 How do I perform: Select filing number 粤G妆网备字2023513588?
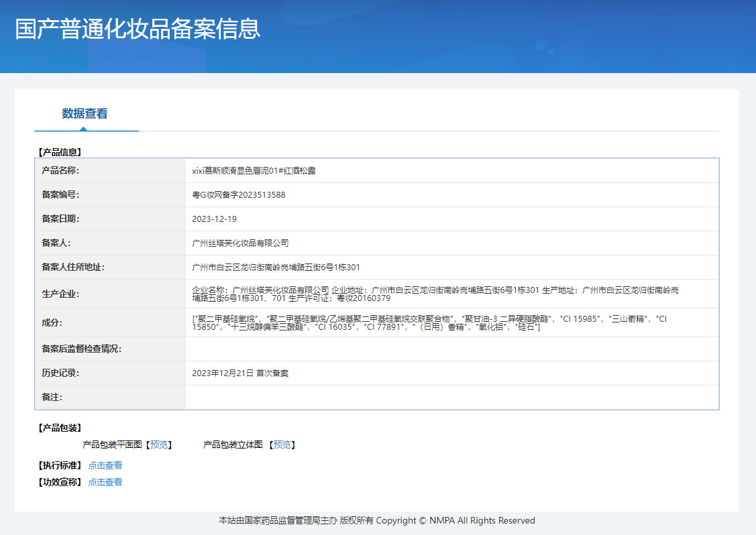[239, 194]
